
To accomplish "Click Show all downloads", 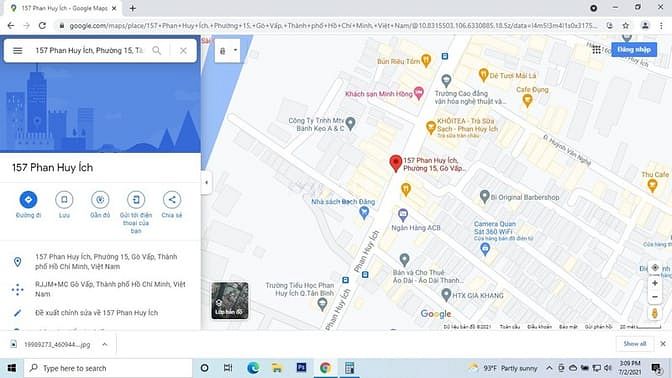I will tap(635, 344).
